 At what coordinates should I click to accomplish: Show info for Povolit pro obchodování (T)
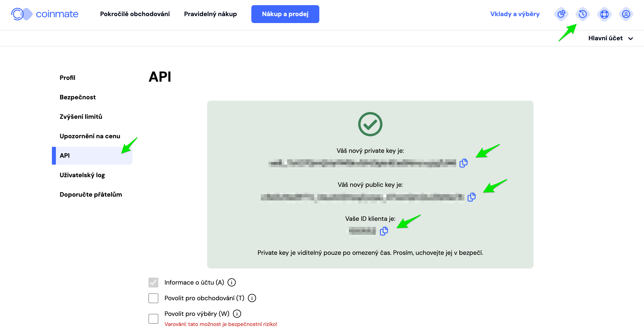(x=252, y=298)
